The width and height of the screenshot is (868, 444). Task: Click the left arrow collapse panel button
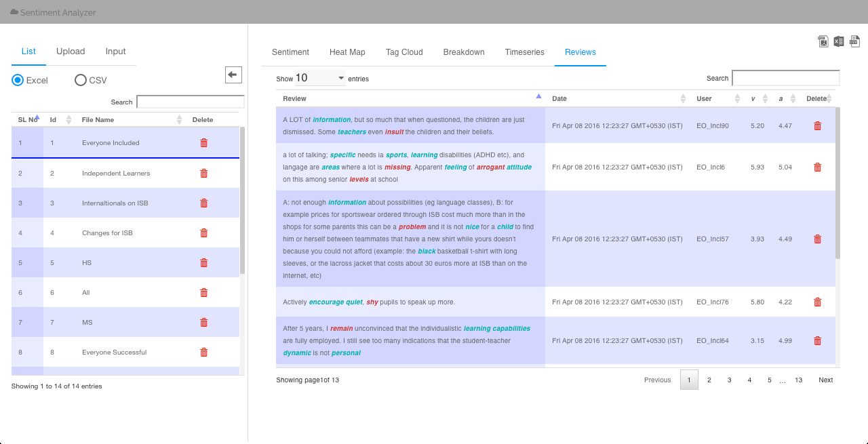233,75
